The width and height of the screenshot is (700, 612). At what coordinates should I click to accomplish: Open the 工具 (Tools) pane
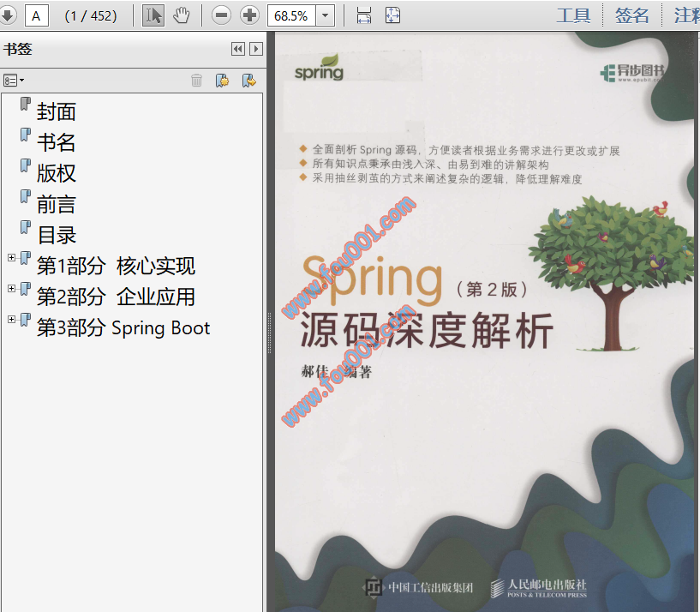coord(573,15)
